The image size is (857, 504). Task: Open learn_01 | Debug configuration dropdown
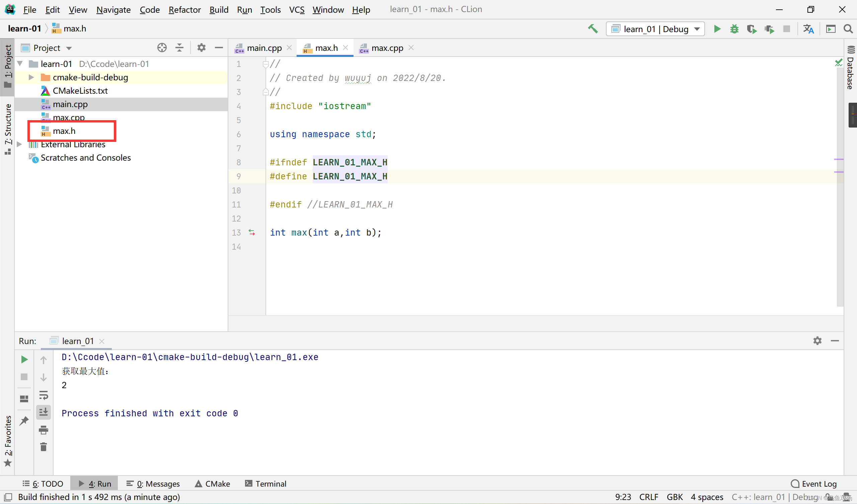pyautogui.click(x=655, y=29)
